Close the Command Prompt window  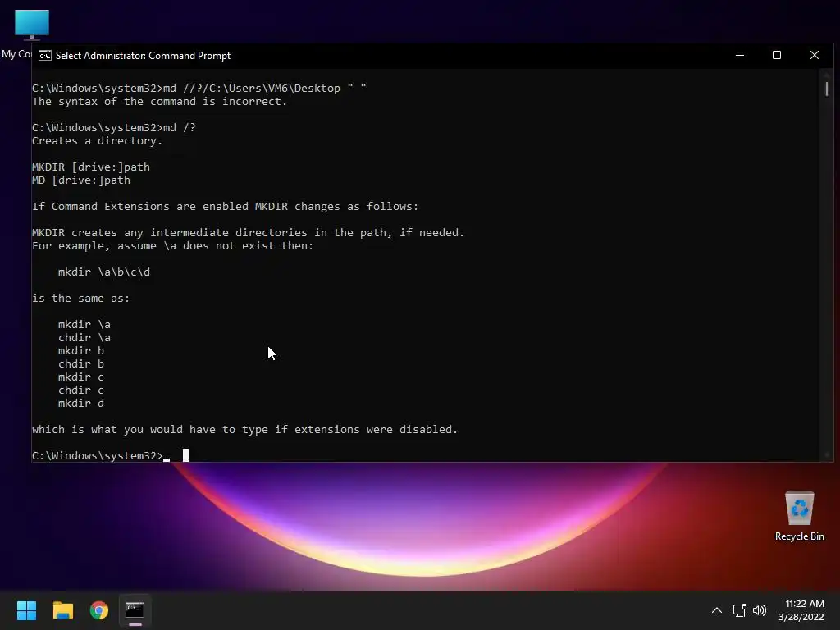pos(815,55)
